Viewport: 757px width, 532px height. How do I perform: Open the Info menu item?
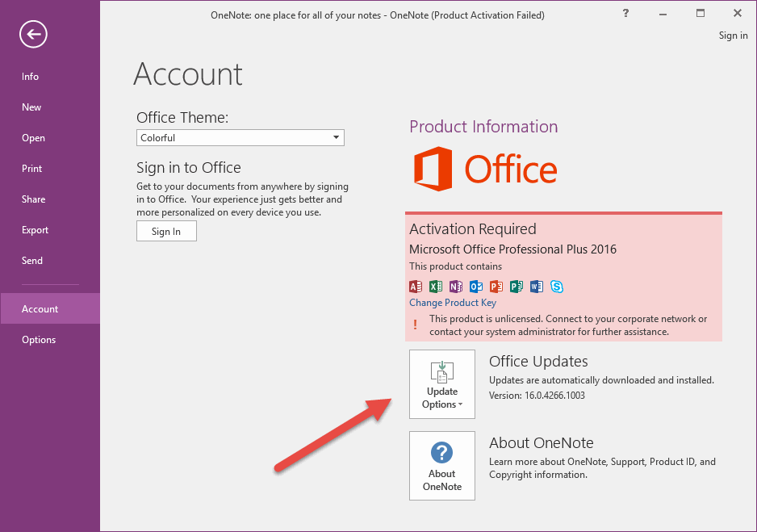coord(30,76)
